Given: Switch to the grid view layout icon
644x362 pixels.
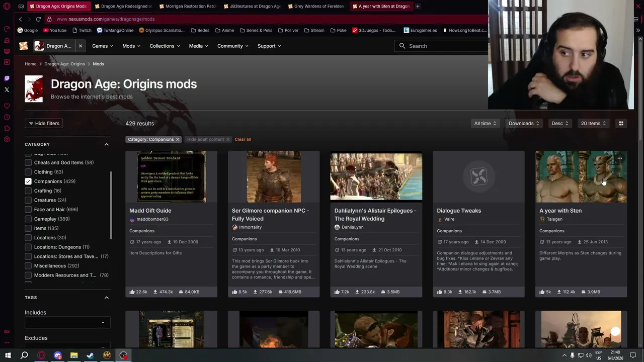Looking at the screenshot, I should (621, 123).
